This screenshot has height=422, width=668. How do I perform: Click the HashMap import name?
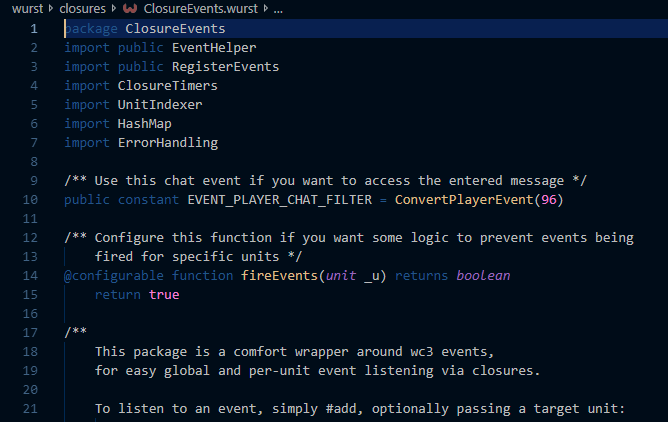[144, 124]
